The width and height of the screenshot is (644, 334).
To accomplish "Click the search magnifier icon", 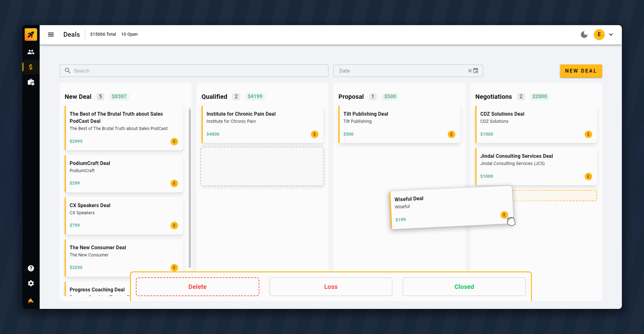I will click(x=67, y=71).
